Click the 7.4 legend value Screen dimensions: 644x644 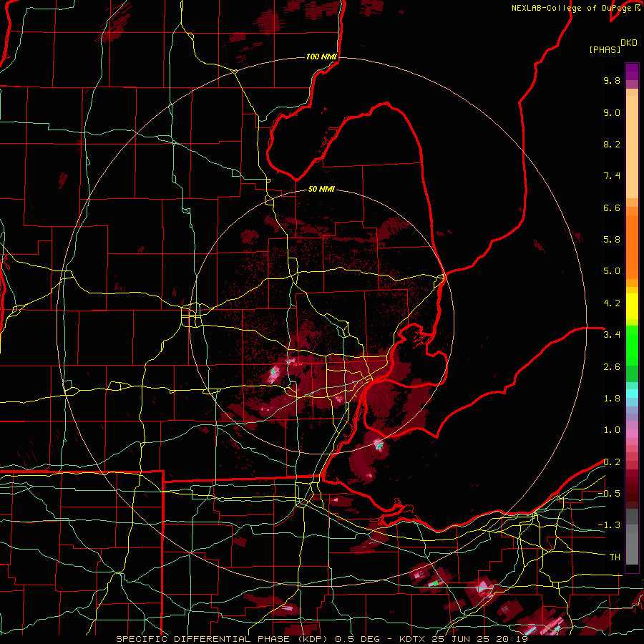(612, 176)
